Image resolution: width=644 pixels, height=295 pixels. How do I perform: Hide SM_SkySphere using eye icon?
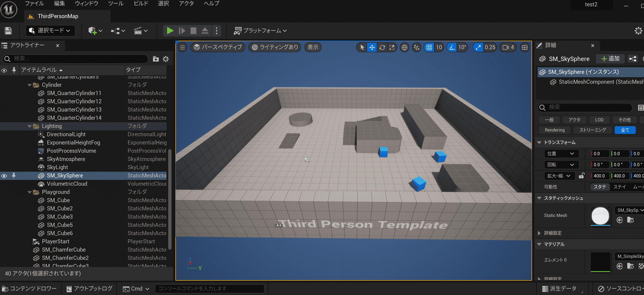pyautogui.click(x=4, y=176)
